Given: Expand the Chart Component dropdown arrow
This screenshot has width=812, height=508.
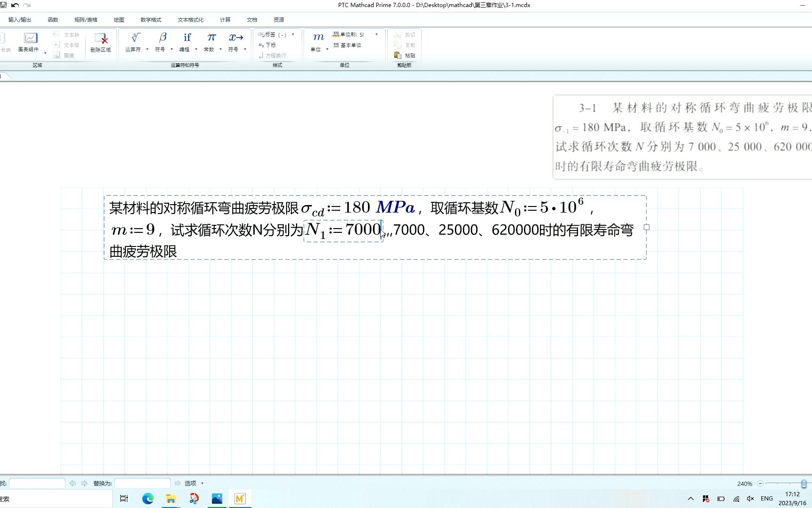Looking at the screenshot, I should [x=45, y=53].
